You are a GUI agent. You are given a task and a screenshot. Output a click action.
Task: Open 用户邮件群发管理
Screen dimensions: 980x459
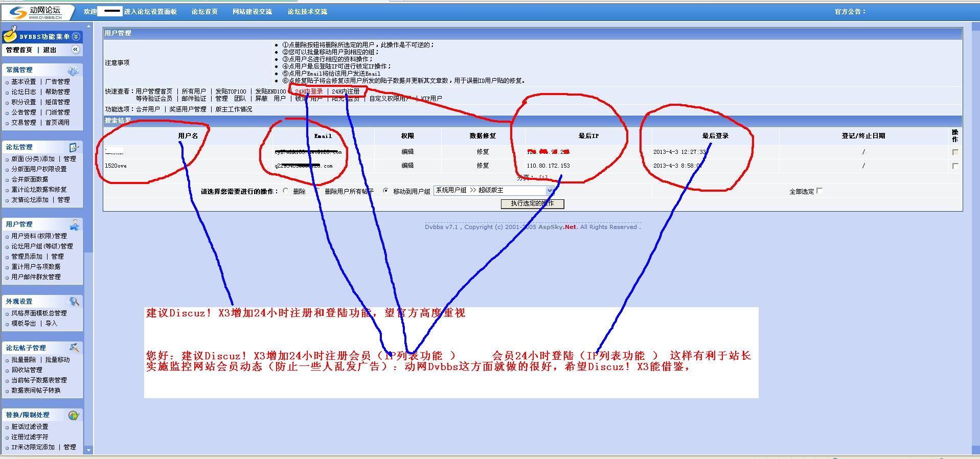point(36,277)
